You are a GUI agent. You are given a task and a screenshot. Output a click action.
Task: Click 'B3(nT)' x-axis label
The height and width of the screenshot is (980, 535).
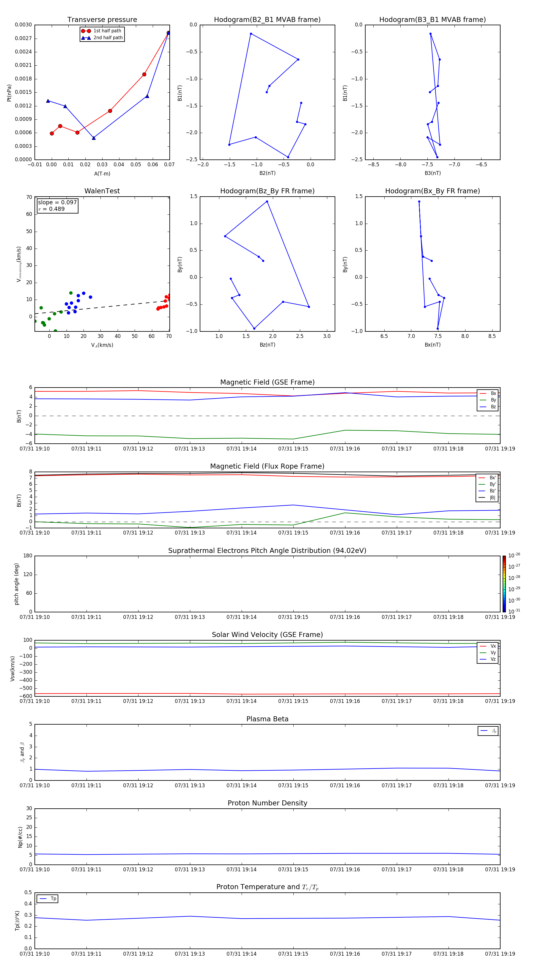pos(432,173)
